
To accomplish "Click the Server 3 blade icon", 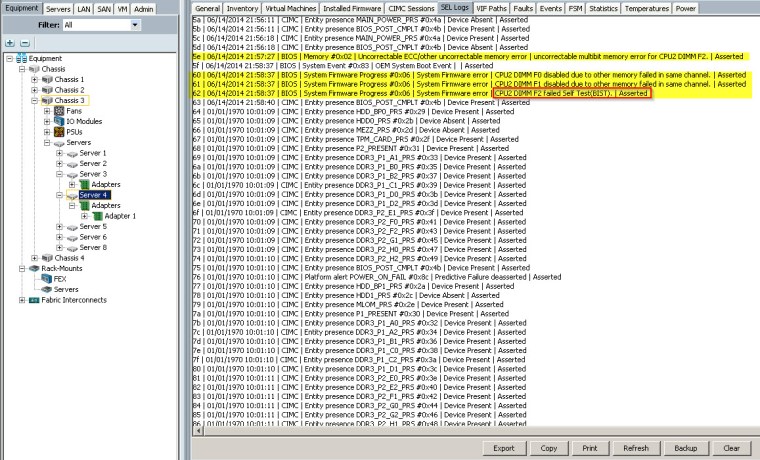I will pos(72,174).
